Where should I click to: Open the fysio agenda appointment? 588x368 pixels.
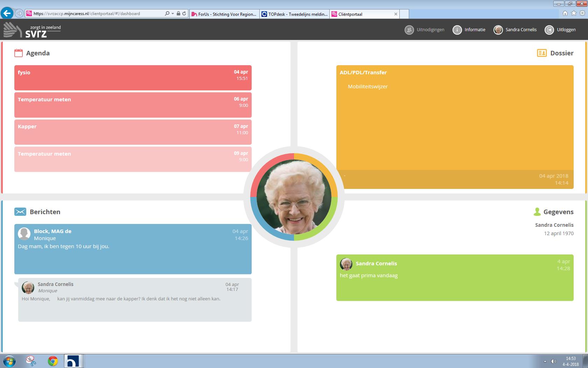[133, 77]
